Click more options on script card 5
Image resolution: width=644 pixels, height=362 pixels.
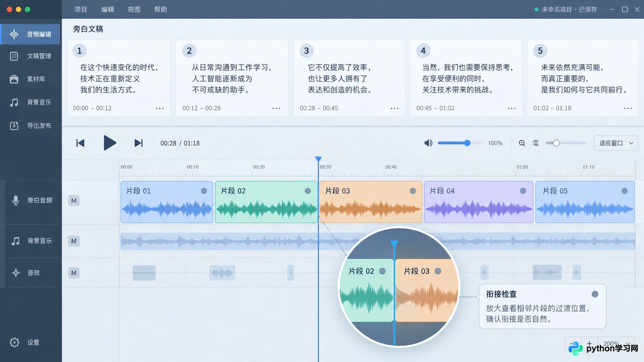coord(628,108)
